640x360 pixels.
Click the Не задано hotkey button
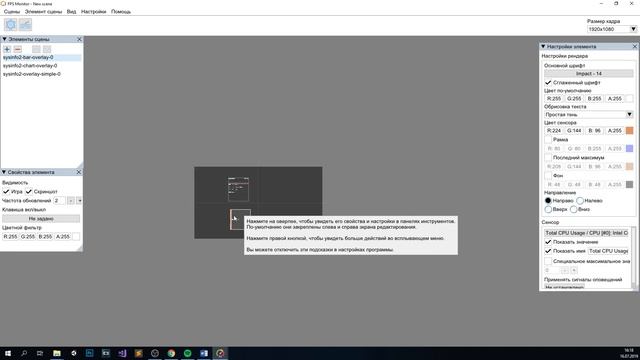coord(41,219)
